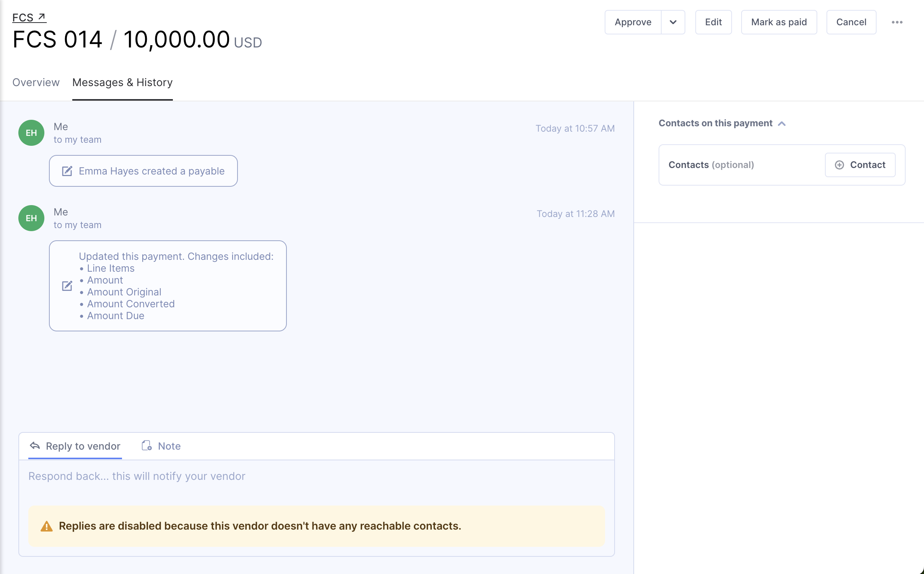This screenshot has width=924, height=574.
Task: Click the 'Amount Converted' change entry
Action: [131, 304]
